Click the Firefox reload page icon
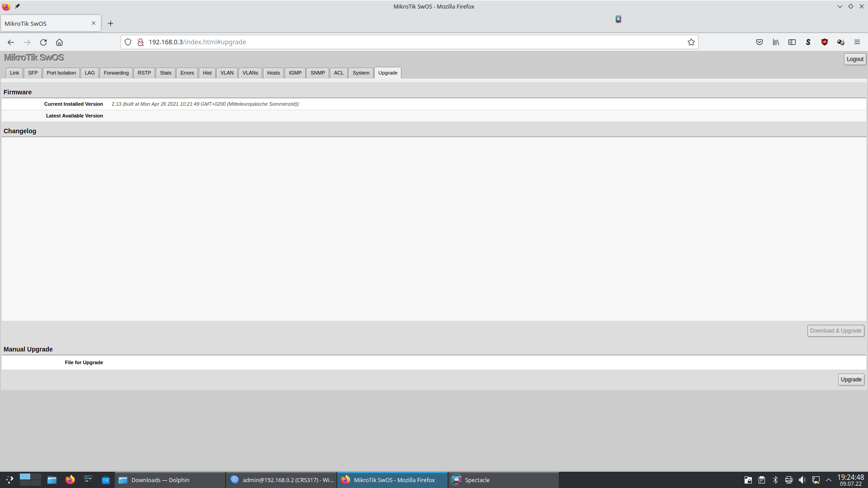868x488 pixels. tap(43, 42)
